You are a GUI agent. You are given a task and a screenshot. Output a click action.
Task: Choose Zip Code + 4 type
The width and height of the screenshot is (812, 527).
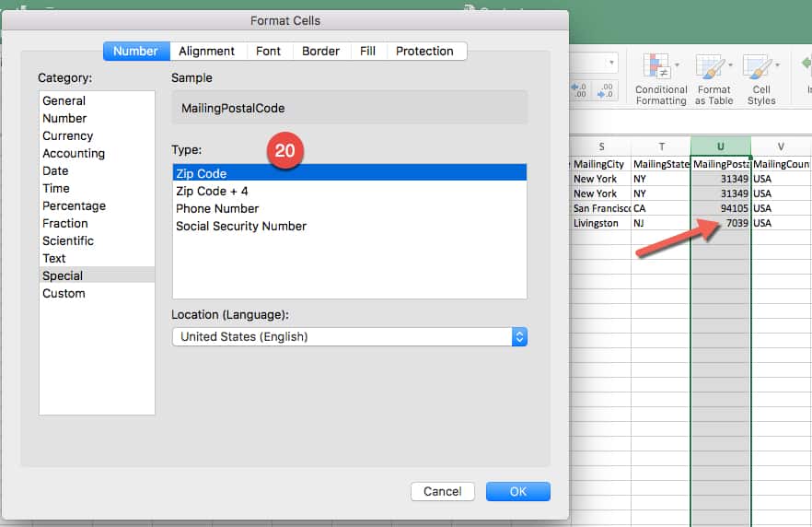click(x=212, y=191)
